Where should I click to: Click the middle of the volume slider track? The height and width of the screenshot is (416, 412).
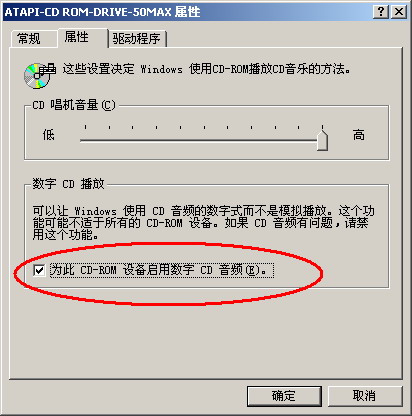(204, 141)
